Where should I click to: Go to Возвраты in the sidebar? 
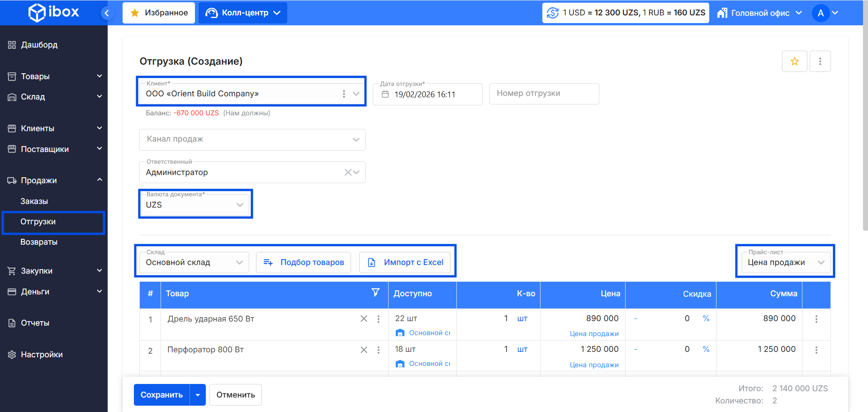(38, 242)
